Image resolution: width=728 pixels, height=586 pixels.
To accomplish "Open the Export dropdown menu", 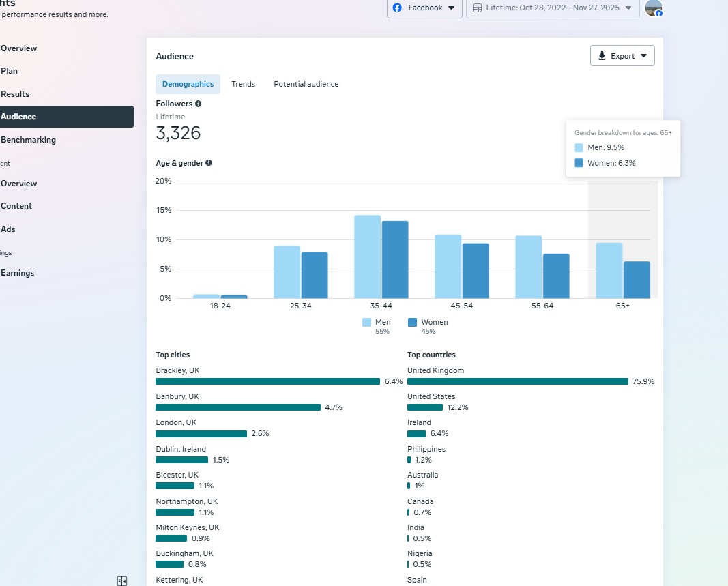I will [x=622, y=56].
